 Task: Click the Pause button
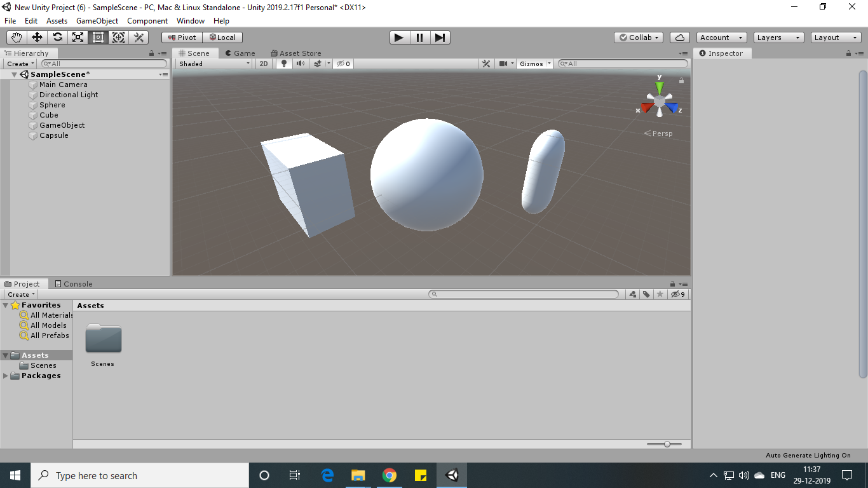419,37
